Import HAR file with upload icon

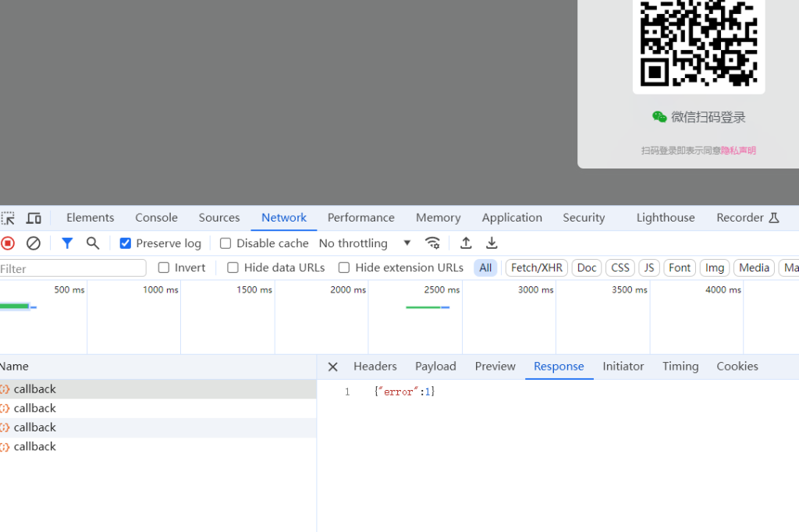466,243
